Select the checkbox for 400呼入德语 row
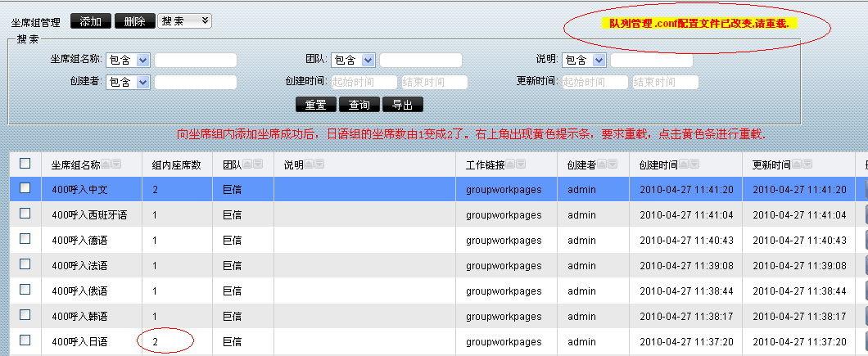Screen dimensions: 868x356 [25, 239]
